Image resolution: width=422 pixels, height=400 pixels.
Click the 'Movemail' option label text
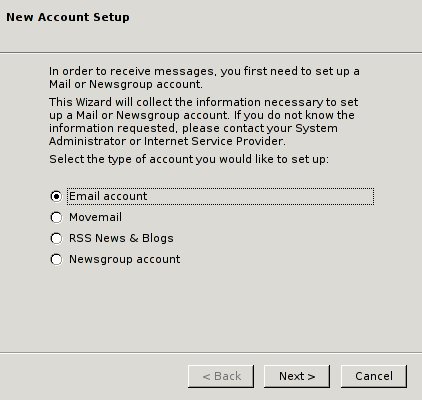click(x=95, y=217)
